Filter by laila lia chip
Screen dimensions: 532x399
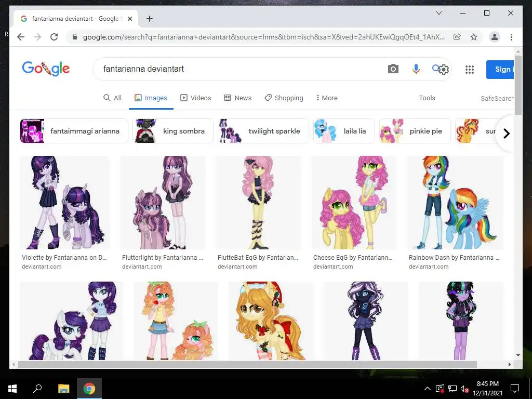[x=344, y=131]
